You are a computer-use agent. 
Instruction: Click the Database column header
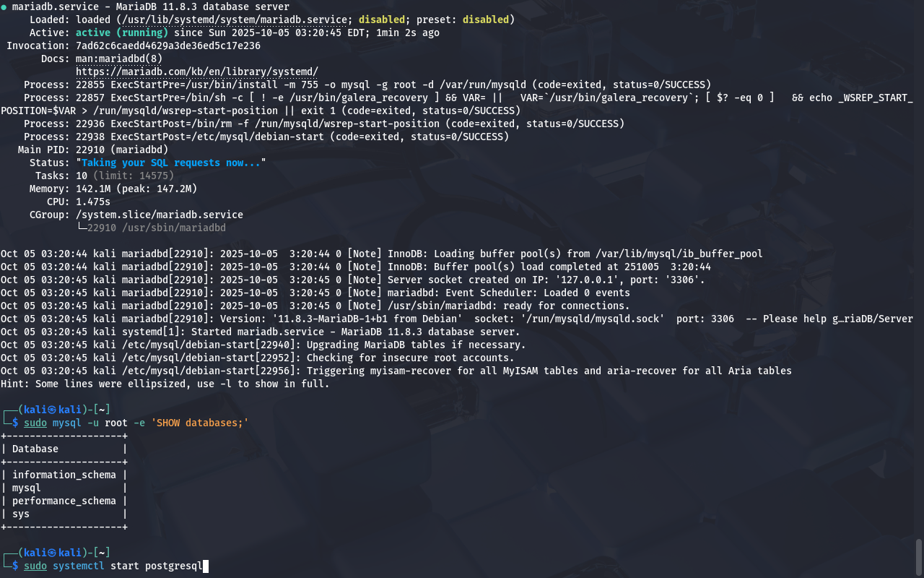point(35,449)
